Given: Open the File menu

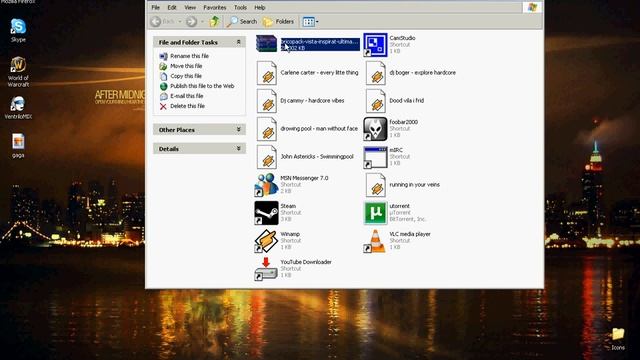Looking at the screenshot, I should tap(156, 7).
